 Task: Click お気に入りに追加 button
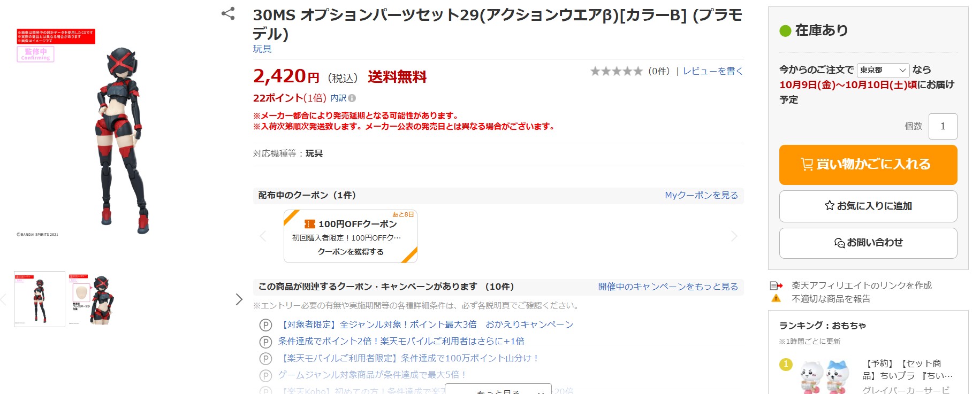click(868, 206)
